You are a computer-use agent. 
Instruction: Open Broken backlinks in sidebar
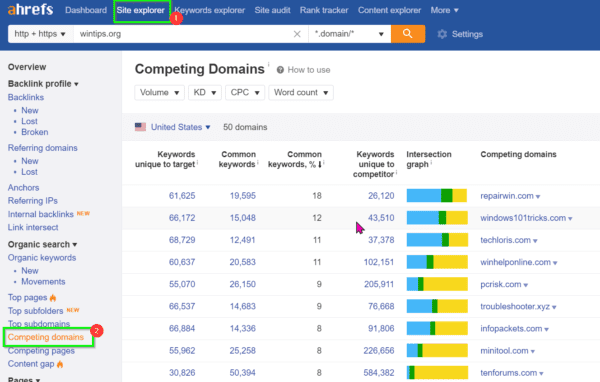click(x=35, y=132)
